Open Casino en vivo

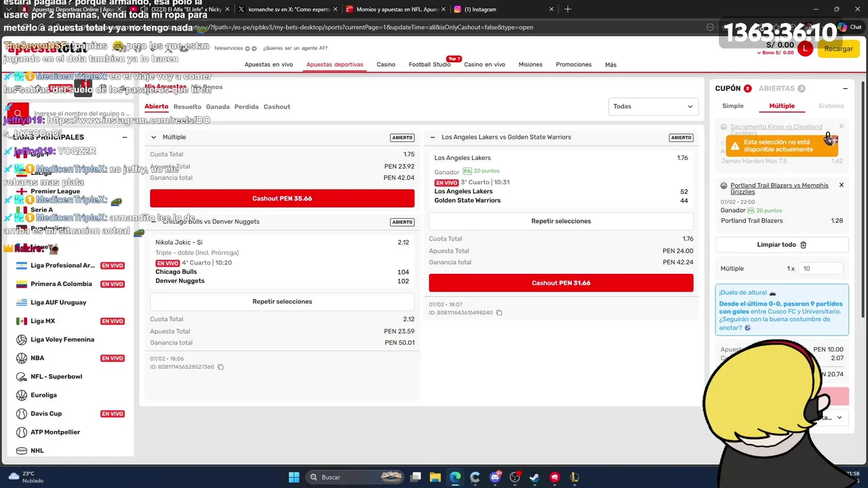[x=484, y=64]
